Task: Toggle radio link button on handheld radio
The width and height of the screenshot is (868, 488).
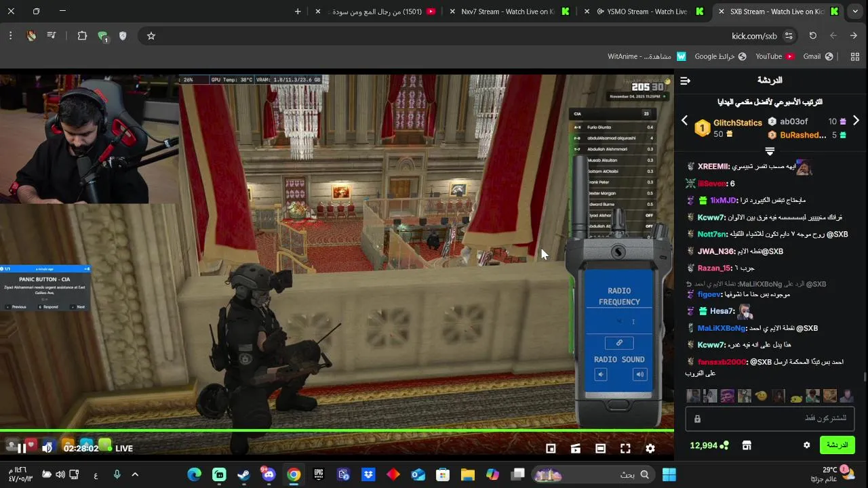Action: [x=619, y=343]
